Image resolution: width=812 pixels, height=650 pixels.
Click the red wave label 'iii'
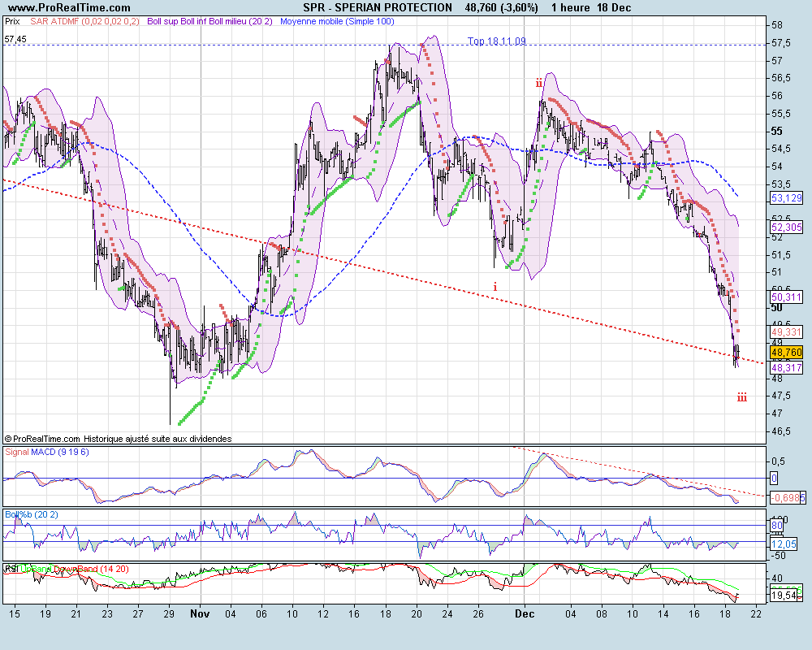(742, 397)
